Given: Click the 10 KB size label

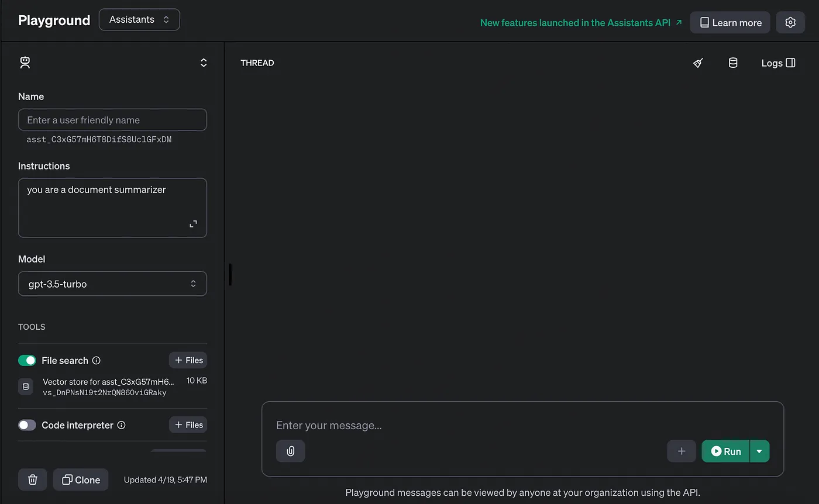Looking at the screenshot, I should [197, 381].
